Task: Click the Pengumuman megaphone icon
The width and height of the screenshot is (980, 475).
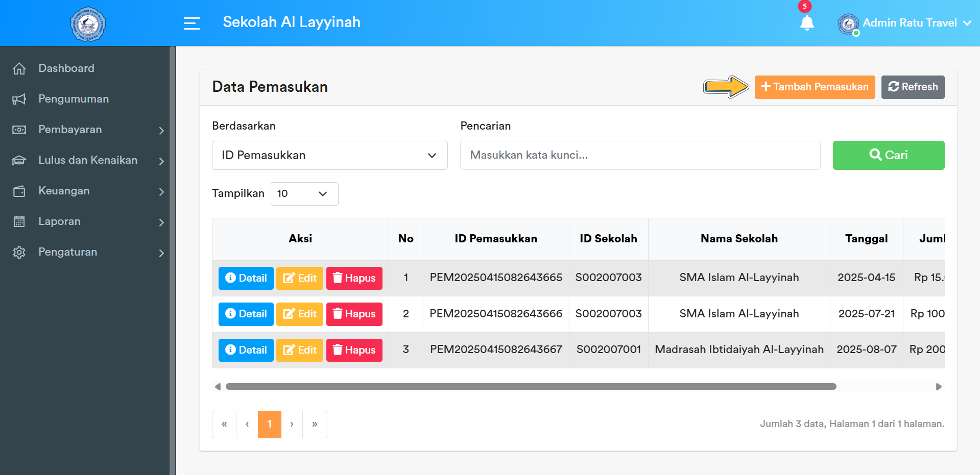Action: pyautogui.click(x=19, y=99)
